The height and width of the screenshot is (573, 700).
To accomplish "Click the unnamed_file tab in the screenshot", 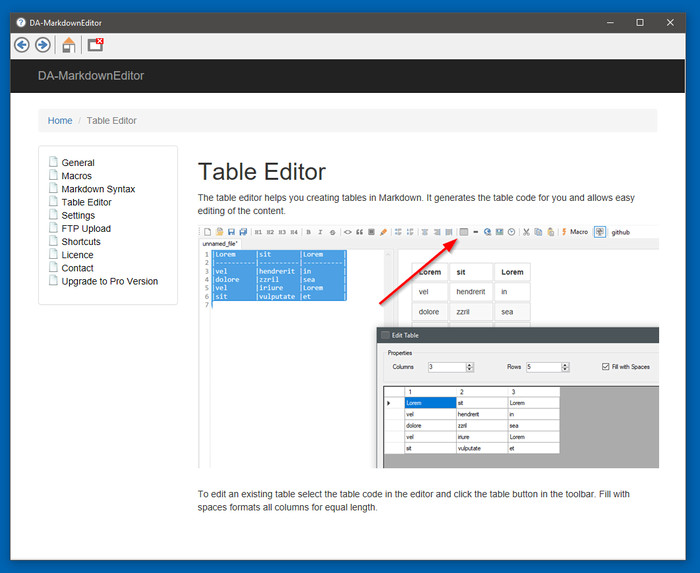I will coord(220,244).
